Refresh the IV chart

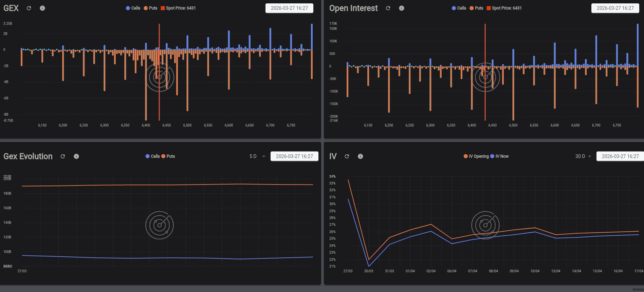tap(347, 156)
